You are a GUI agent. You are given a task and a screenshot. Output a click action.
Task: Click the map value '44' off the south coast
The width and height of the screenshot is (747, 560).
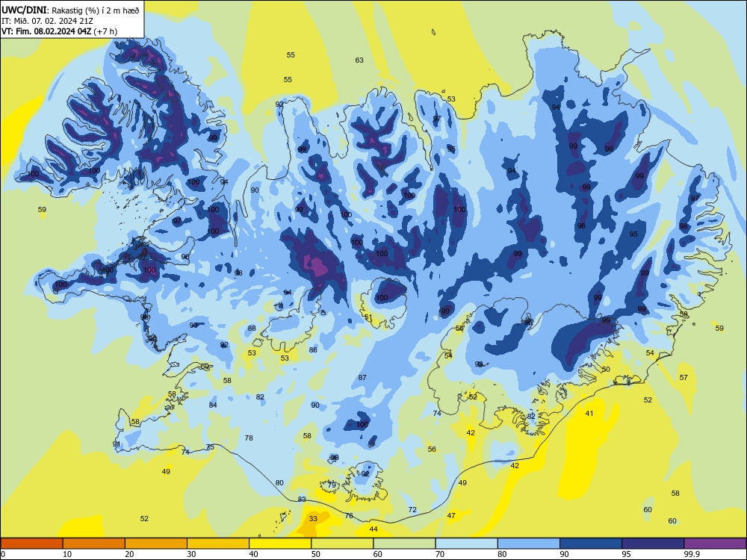coord(373,529)
